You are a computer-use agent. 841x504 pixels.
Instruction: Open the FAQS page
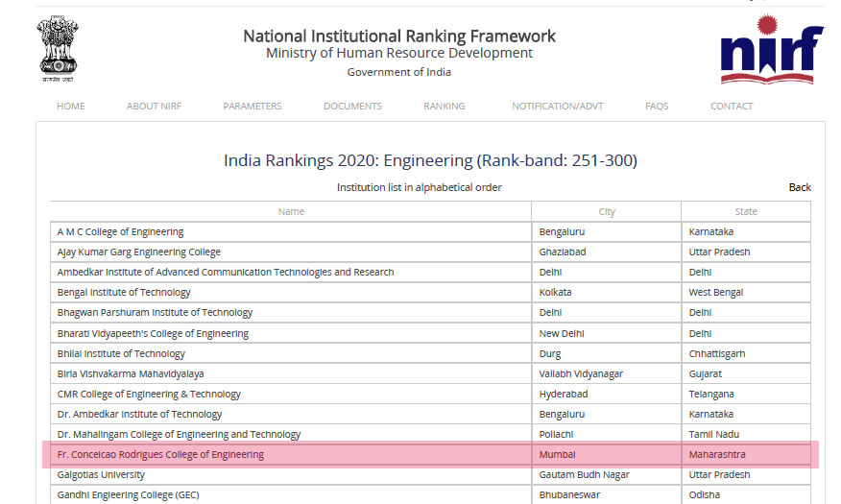657,107
